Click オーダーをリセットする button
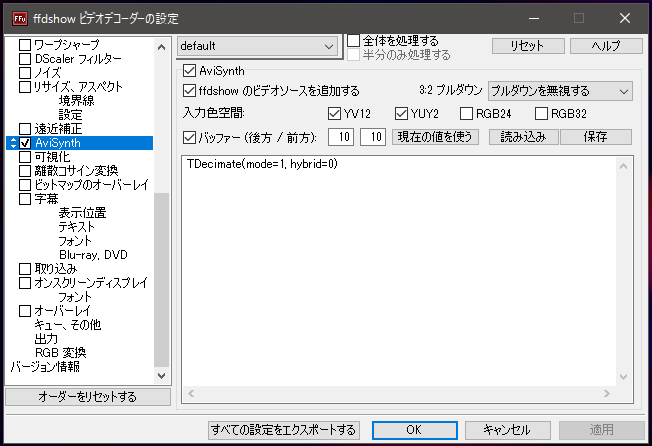652x446 pixels. 88,397
